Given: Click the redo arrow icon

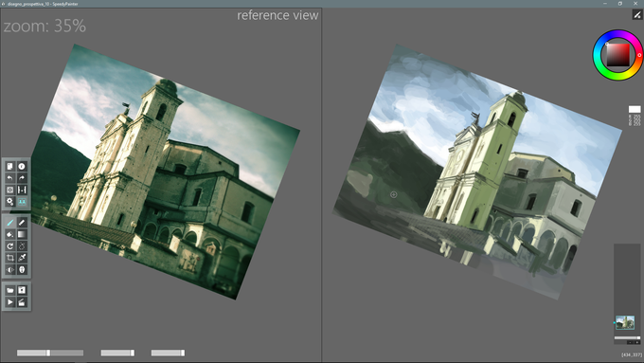Looking at the screenshot, I should [22, 178].
